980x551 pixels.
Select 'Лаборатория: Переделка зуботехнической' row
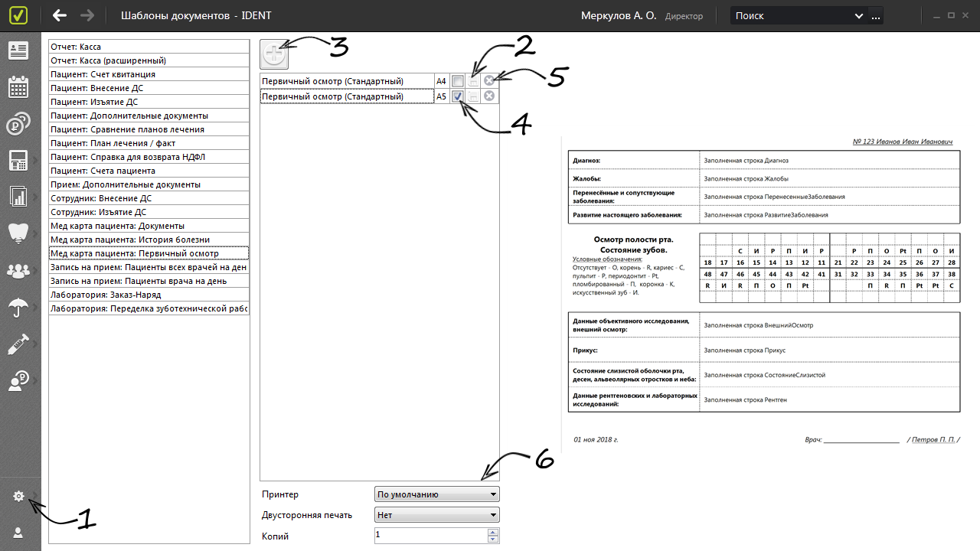click(149, 308)
